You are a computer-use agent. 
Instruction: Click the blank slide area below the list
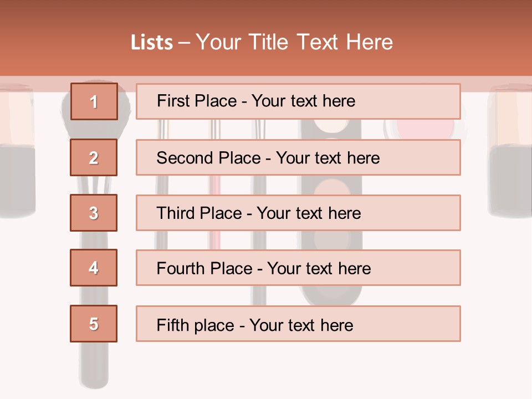click(310, 371)
